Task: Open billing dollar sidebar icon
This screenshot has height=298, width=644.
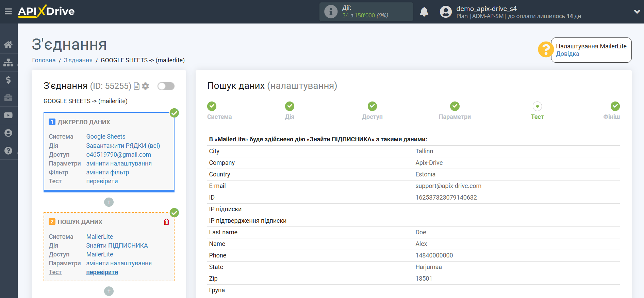Action: [9, 80]
